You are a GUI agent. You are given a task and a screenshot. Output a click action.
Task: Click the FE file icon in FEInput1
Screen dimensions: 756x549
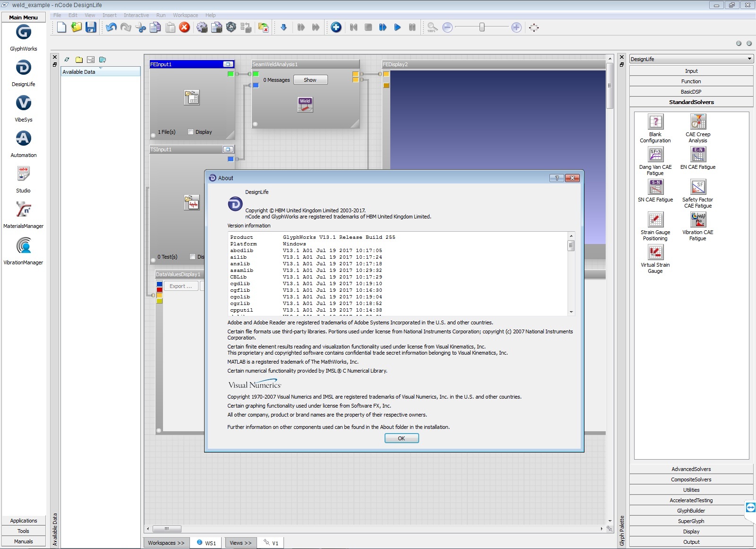click(x=192, y=97)
